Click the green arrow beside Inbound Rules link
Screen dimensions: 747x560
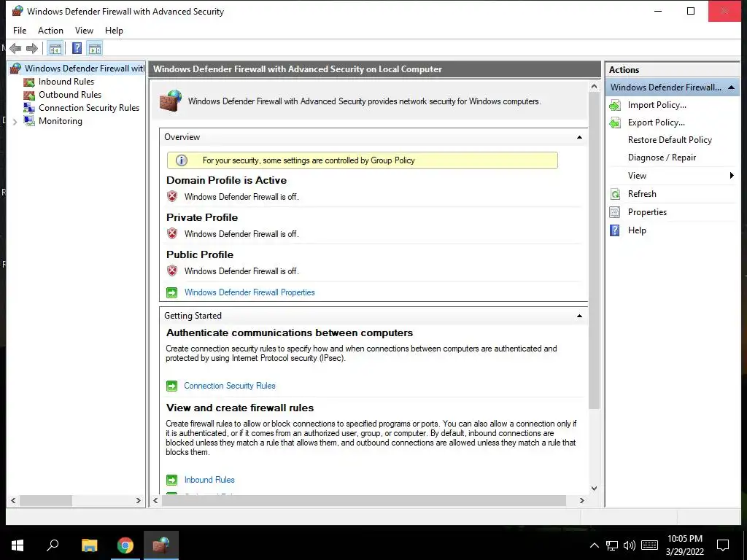point(171,480)
